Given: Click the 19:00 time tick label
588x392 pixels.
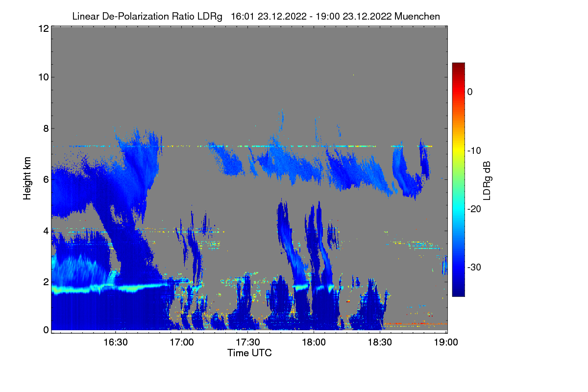Looking at the screenshot, I should pyautogui.click(x=445, y=342).
